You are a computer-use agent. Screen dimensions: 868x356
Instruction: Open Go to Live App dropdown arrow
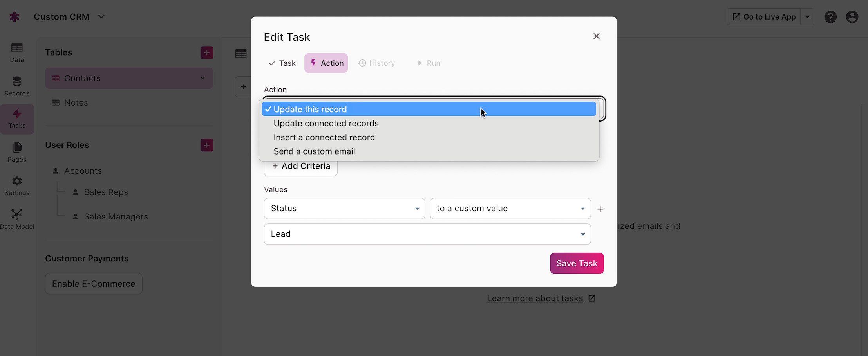click(807, 17)
